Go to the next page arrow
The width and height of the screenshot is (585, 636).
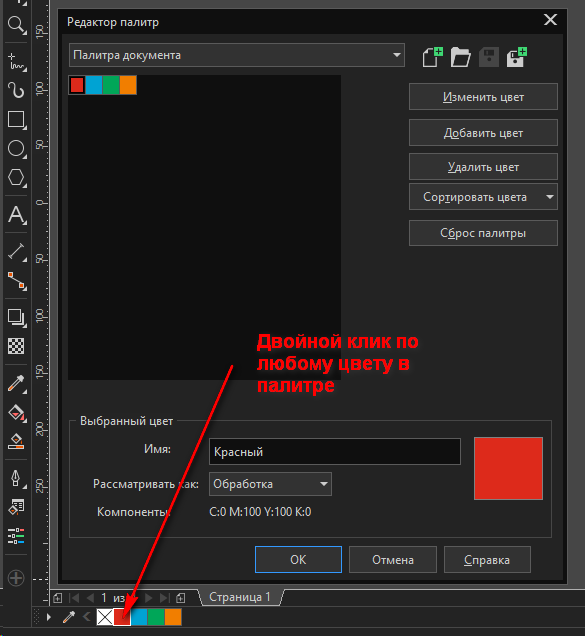click(x=148, y=597)
